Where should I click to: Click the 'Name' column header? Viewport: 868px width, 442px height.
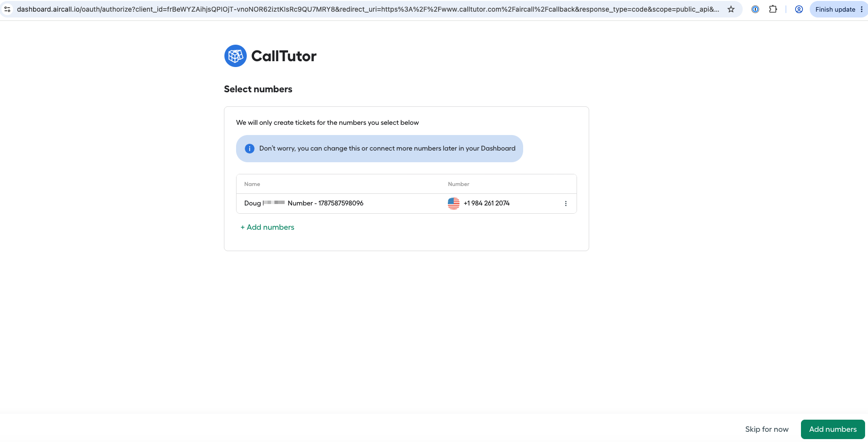tap(252, 184)
